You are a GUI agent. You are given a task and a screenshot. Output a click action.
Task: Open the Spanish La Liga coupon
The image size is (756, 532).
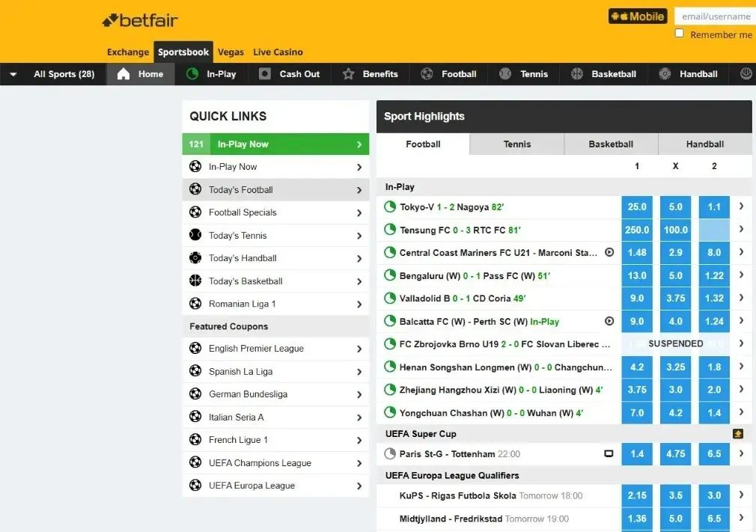click(x=275, y=372)
